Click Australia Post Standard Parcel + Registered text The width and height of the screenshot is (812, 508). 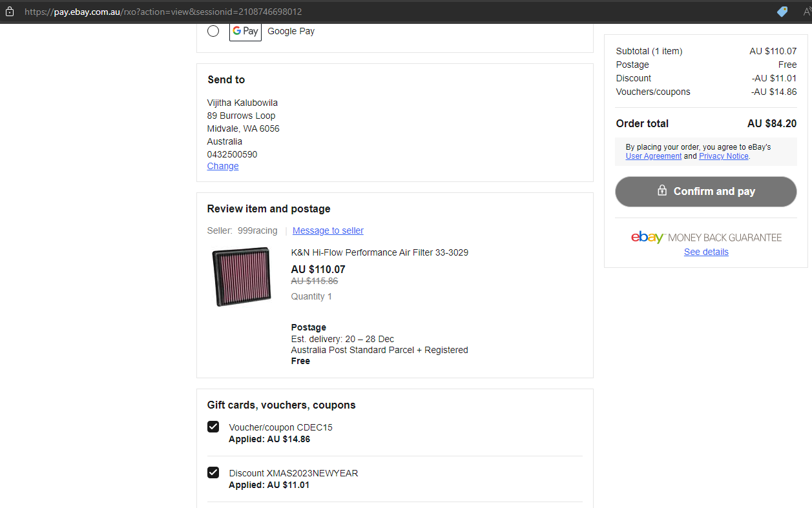click(380, 350)
